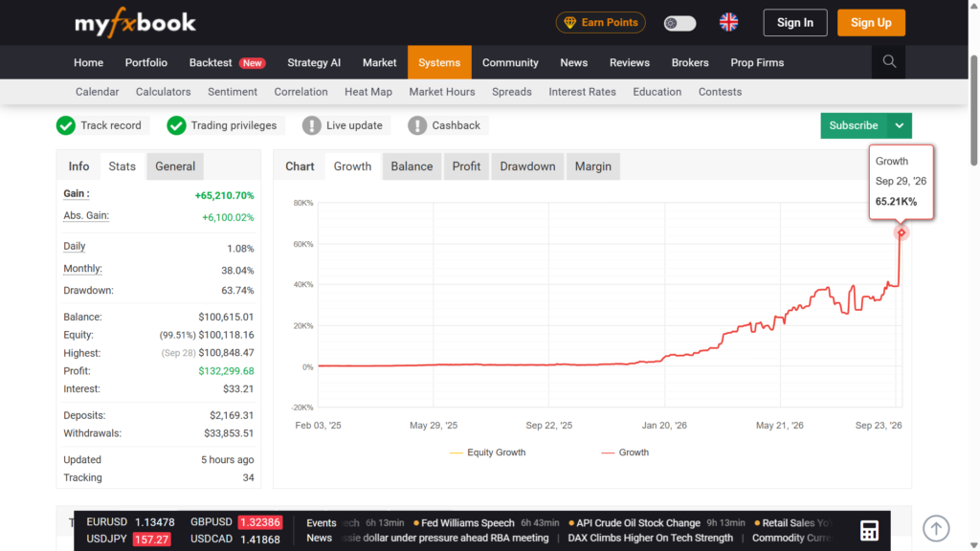Toggle the Growth legend series
The height and width of the screenshot is (551, 980).
625,452
